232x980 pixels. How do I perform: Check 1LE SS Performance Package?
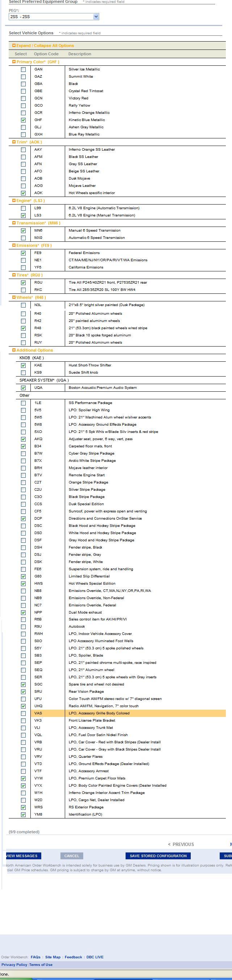tap(23, 403)
